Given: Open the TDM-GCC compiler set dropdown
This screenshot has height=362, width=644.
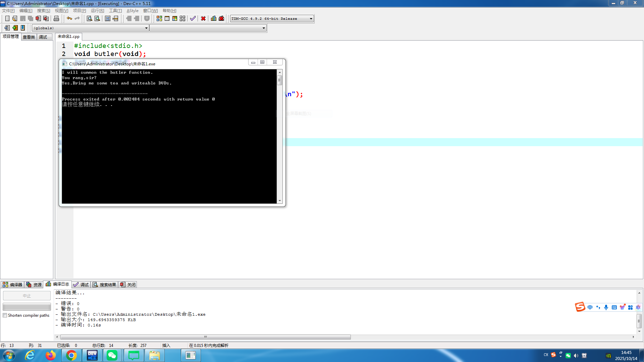Looking at the screenshot, I should coord(311,19).
